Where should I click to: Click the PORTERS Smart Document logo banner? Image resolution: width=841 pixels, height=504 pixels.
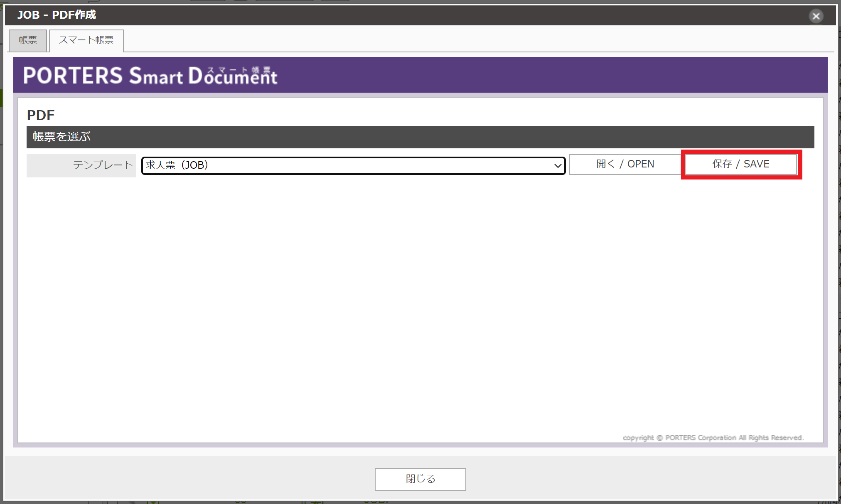point(150,75)
